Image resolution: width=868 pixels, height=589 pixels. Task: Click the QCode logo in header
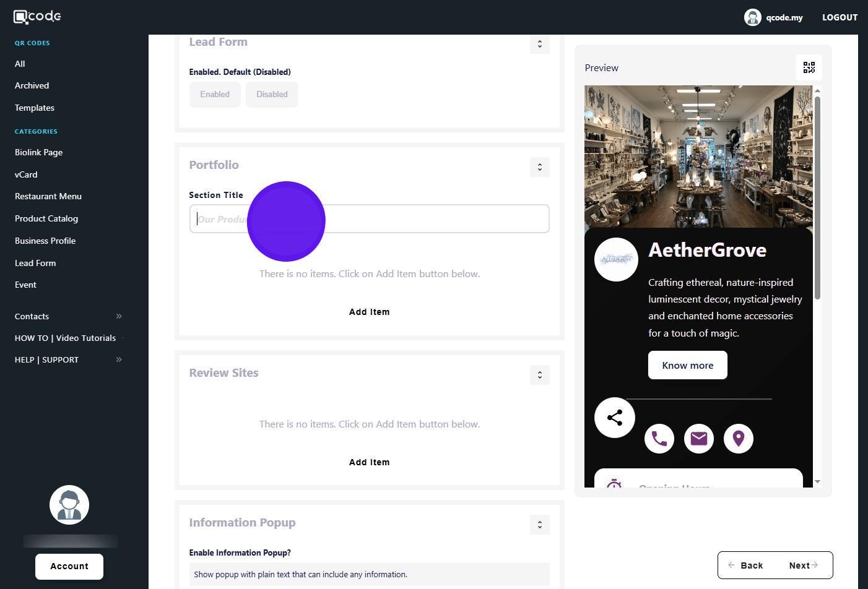coord(38,17)
